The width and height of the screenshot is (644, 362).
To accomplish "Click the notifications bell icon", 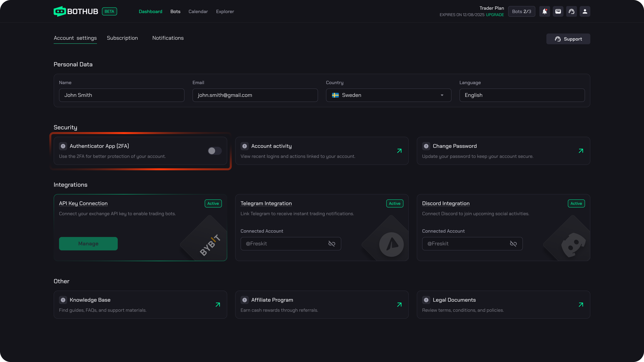I will point(545,12).
